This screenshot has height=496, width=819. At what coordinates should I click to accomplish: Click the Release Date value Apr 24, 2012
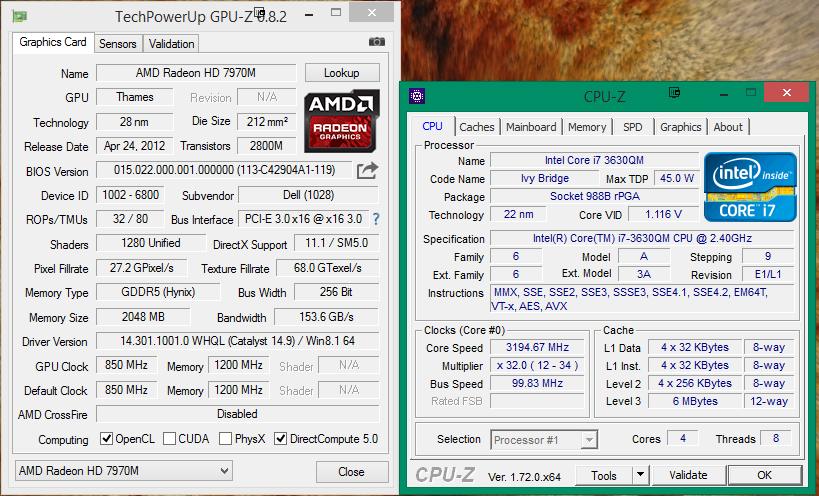134,146
